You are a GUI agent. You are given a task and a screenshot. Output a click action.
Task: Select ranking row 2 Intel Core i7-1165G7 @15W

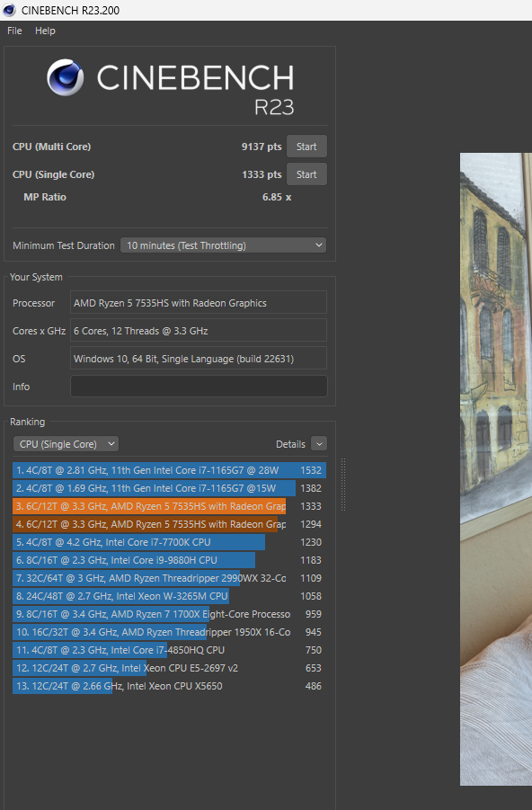click(170, 488)
